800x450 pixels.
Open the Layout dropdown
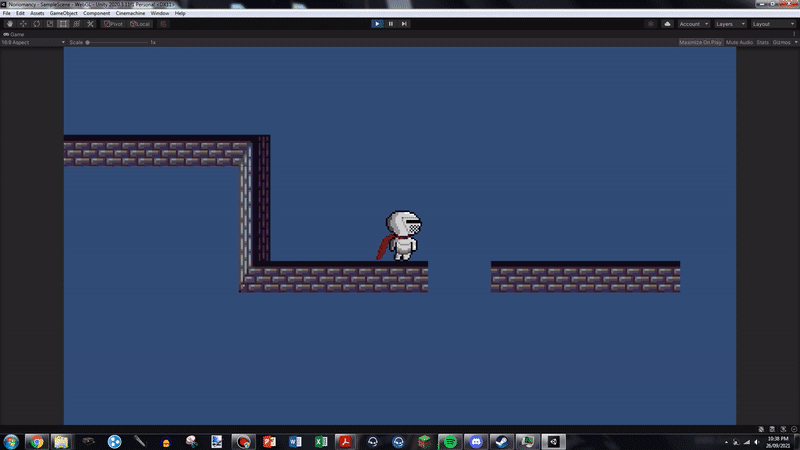[x=773, y=24]
